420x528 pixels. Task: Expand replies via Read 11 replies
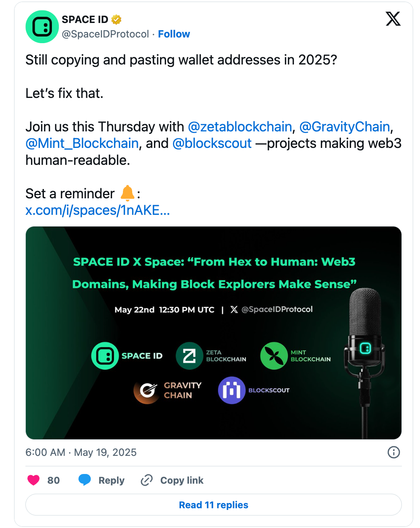pos(213,505)
